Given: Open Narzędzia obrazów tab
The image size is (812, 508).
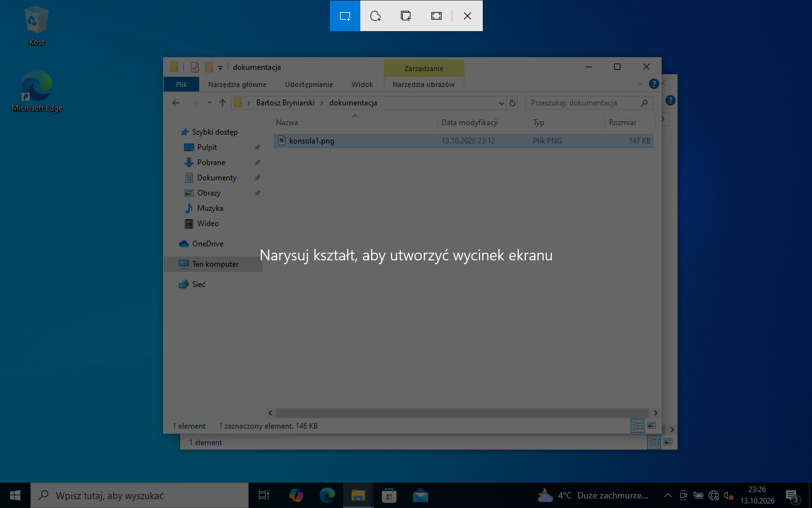Looking at the screenshot, I should [424, 84].
